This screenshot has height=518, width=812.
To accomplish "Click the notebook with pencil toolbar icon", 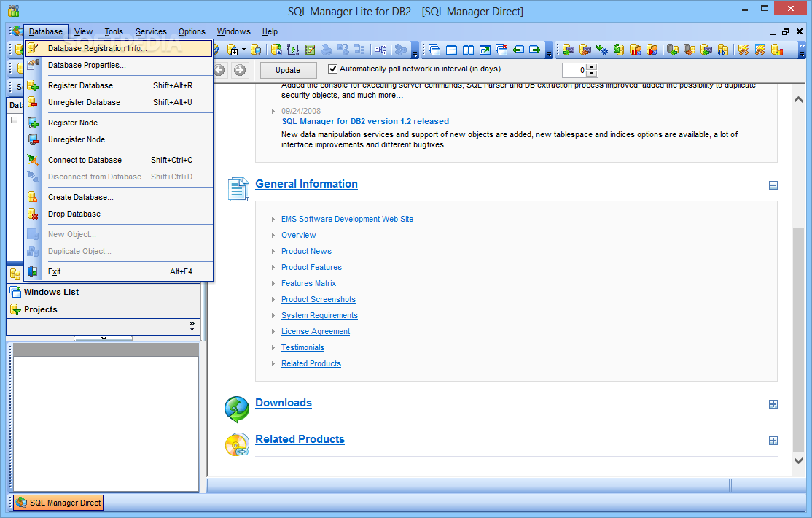I will coord(311,50).
